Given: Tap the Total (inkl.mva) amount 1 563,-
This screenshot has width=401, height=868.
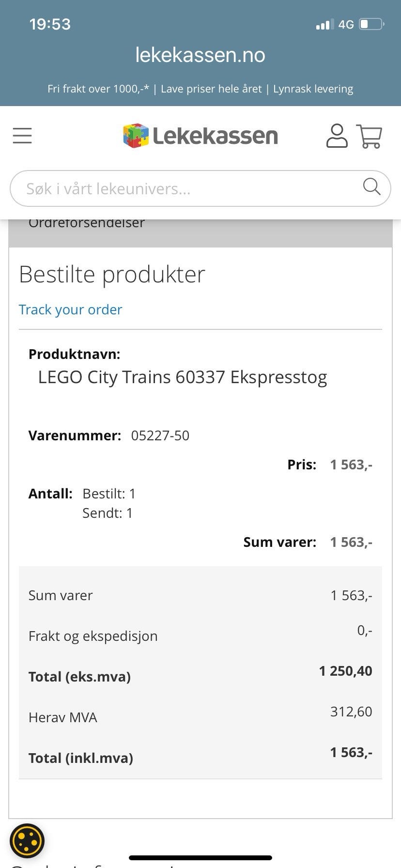Looking at the screenshot, I should point(351,752).
